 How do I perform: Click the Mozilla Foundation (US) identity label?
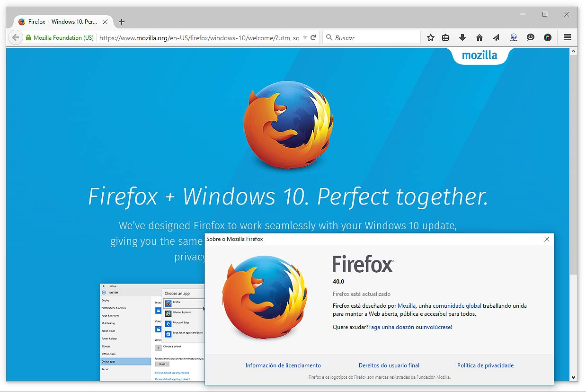[63, 37]
